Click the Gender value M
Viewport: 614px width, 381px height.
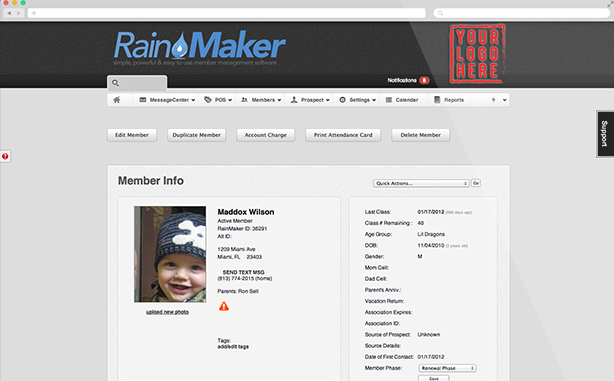(x=420, y=256)
